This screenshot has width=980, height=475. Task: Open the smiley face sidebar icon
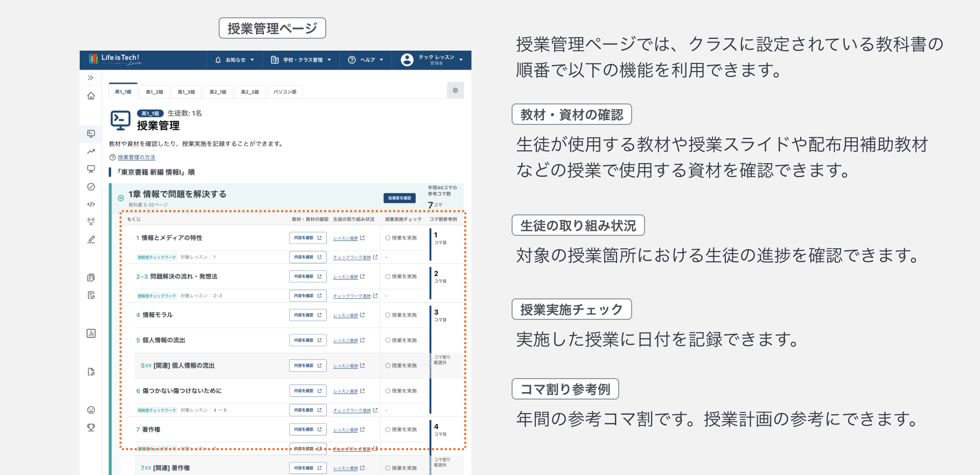pos(91,410)
